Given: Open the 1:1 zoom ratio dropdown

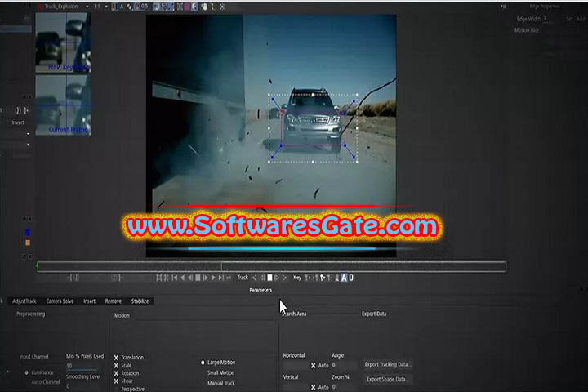Looking at the screenshot, I should pyautogui.click(x=106, y=7).
